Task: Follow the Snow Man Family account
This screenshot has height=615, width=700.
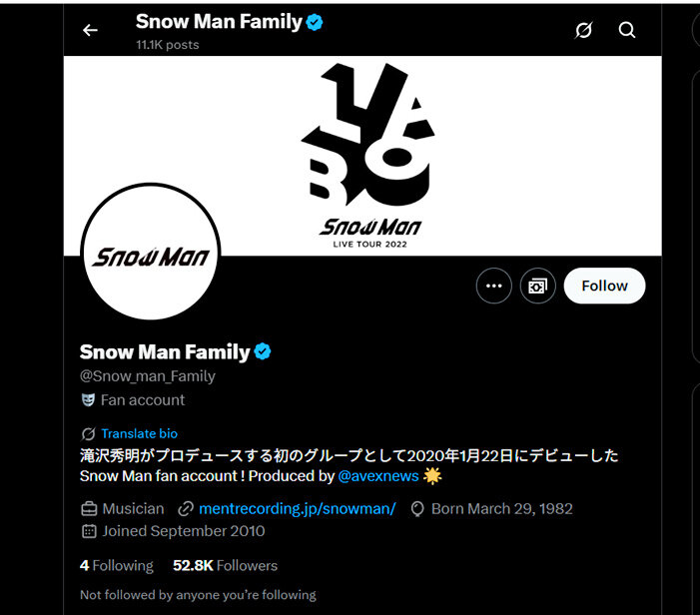Action: click(604, 286)
